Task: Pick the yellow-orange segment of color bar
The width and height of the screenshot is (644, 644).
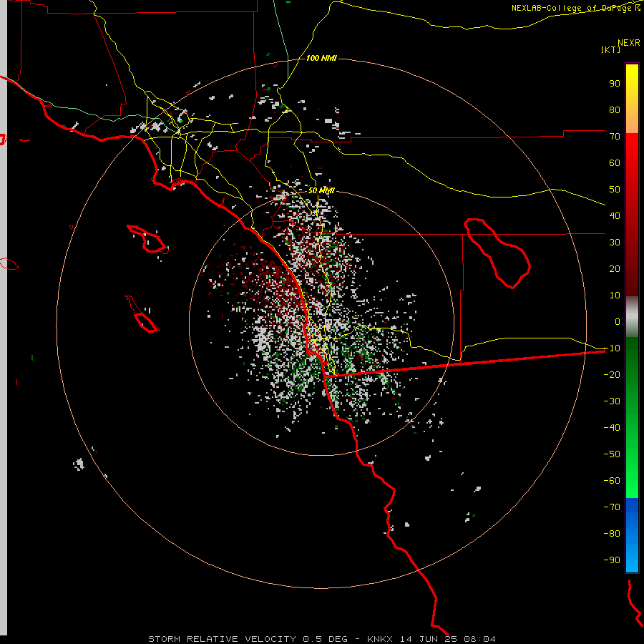Action: pos(632,99)
